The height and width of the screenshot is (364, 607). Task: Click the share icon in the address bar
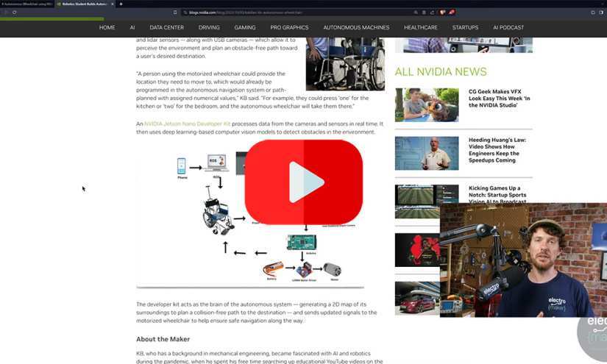coord(432,13)
